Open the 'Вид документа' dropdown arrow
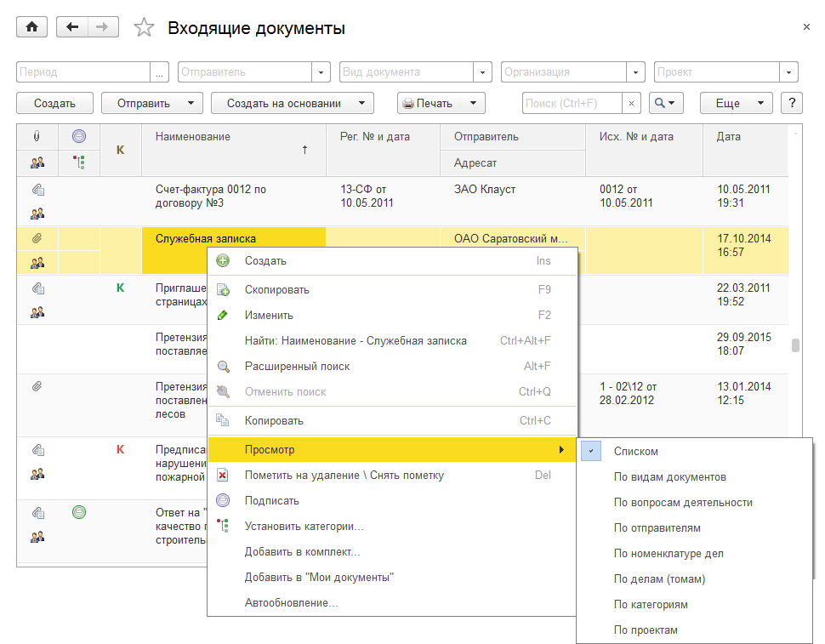825x644 pixels. pos(483,72)
